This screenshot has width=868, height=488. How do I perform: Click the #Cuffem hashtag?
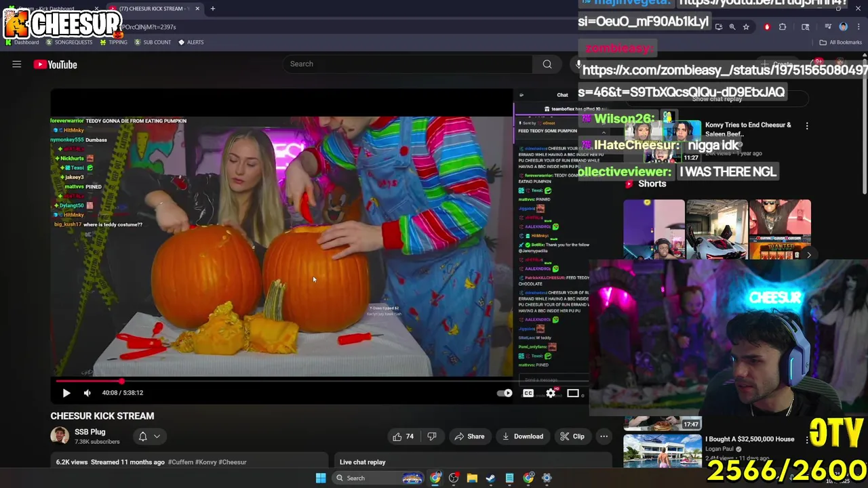pyautogui.click(x=180, y=462)
